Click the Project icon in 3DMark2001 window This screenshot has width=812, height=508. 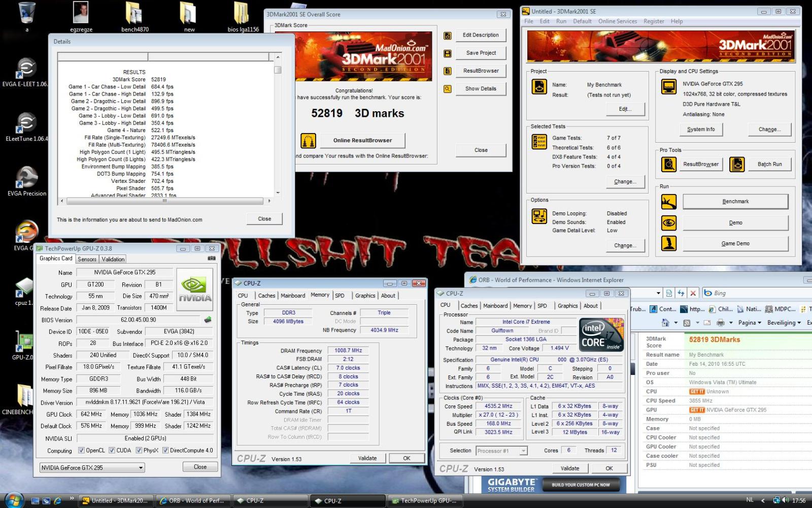(539, 86)
